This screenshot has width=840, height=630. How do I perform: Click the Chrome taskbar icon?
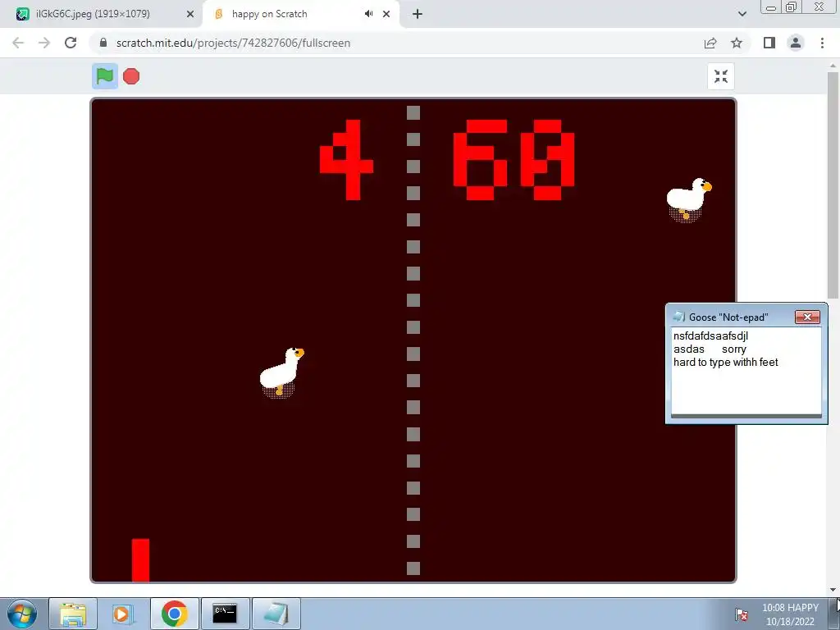pos(175,614)
